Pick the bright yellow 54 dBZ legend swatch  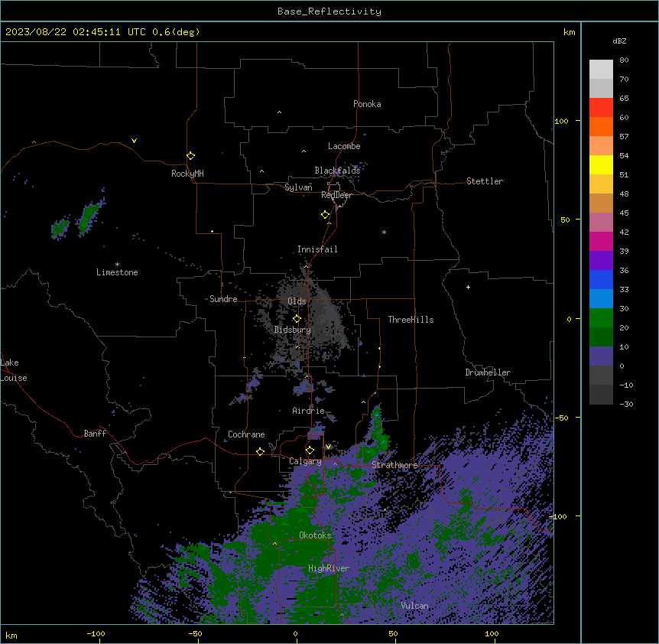click(x=601, y=164)
